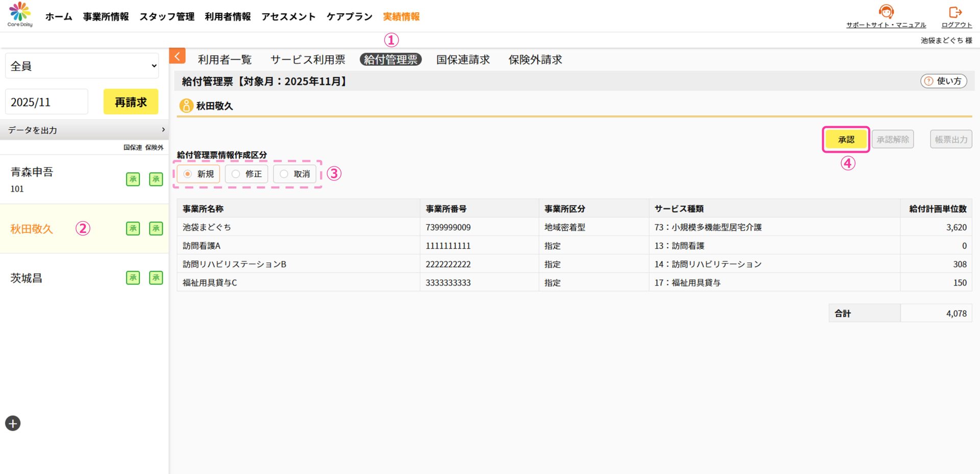The width and height of the screenshot is (980, 474).
Task: Open the support site manual headset icon
Action: 886,12
